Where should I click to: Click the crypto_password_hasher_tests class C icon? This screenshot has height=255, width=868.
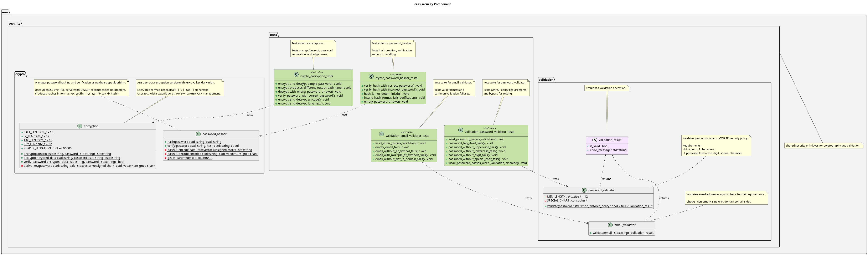pos(371,77)
